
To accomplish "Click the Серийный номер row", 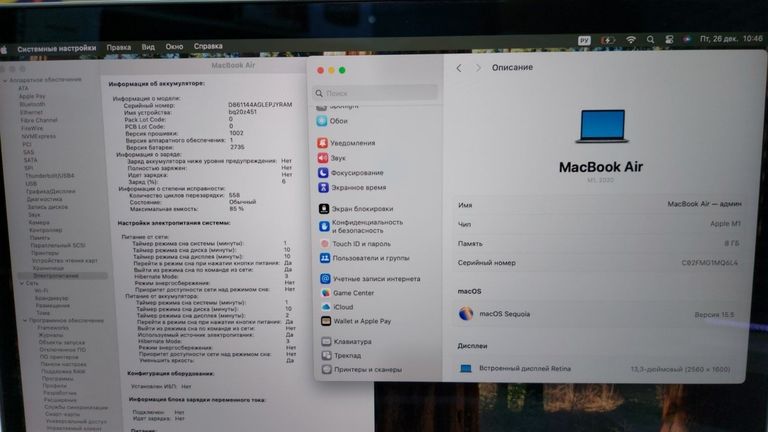I will click(x=598, y=263).
